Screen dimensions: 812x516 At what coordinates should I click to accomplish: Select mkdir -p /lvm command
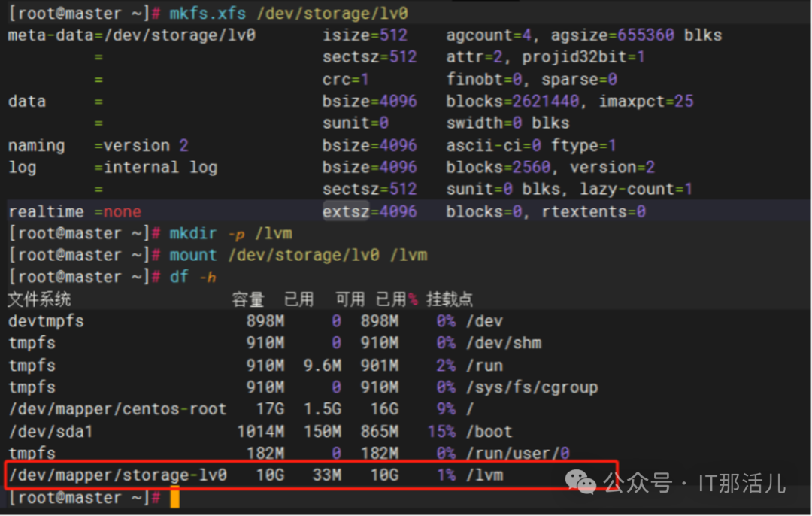(x=231, y=234)
